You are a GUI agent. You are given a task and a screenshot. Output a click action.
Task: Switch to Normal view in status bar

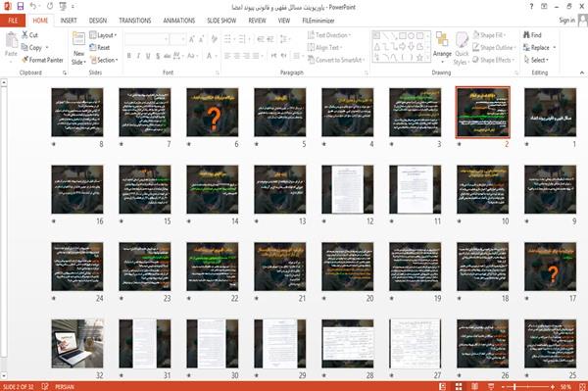point(443,386)
